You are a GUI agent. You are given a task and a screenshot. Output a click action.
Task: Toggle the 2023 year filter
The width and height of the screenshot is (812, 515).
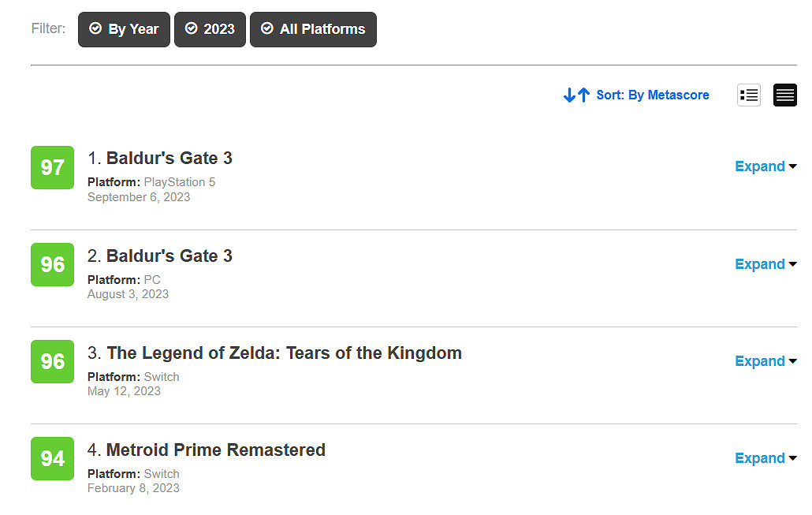tap(210, 29)
